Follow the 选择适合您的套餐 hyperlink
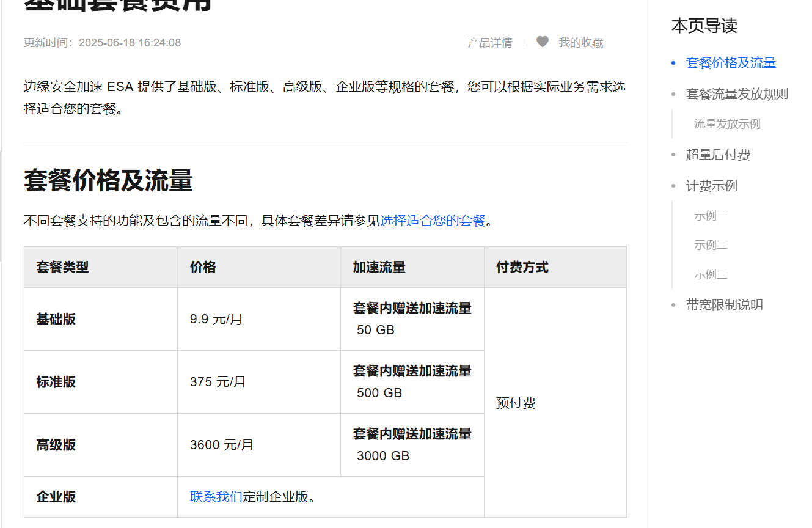812x528 pixels. (433, 221)
